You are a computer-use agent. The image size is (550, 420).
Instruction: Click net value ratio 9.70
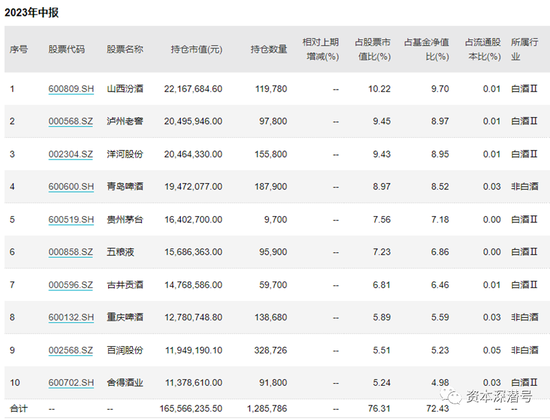(x=440, y=89)
